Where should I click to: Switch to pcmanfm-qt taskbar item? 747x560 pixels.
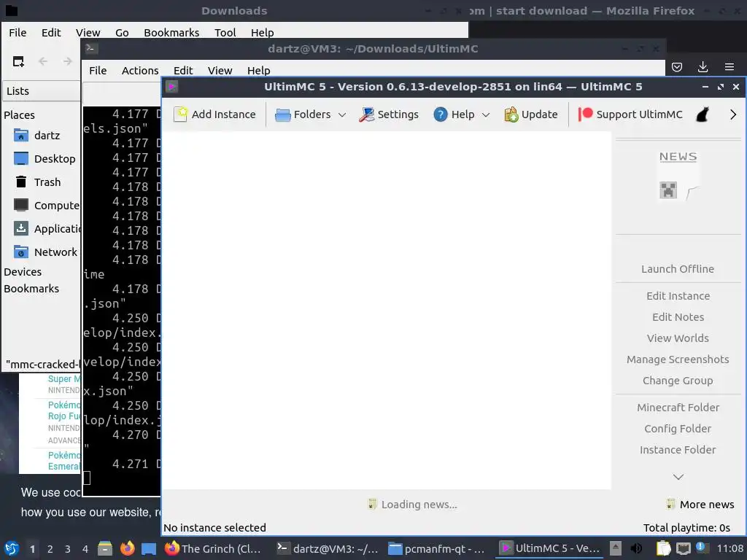[x=436, y=548]
